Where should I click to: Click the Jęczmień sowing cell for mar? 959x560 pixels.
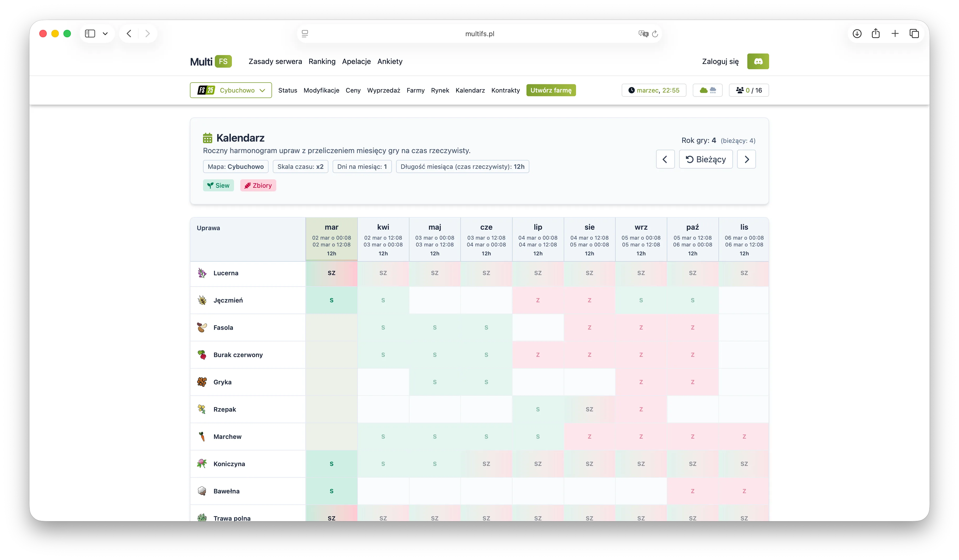pos(331,300)
